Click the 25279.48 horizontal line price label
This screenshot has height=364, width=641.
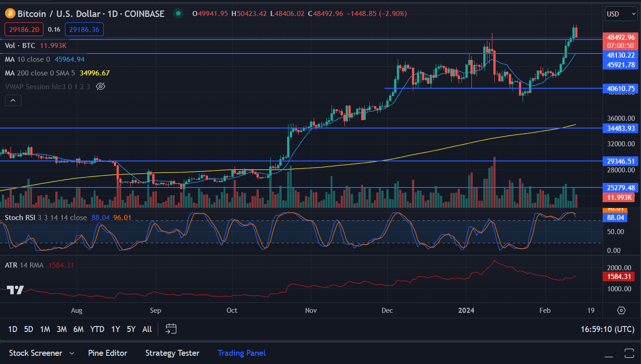(621, 187)
